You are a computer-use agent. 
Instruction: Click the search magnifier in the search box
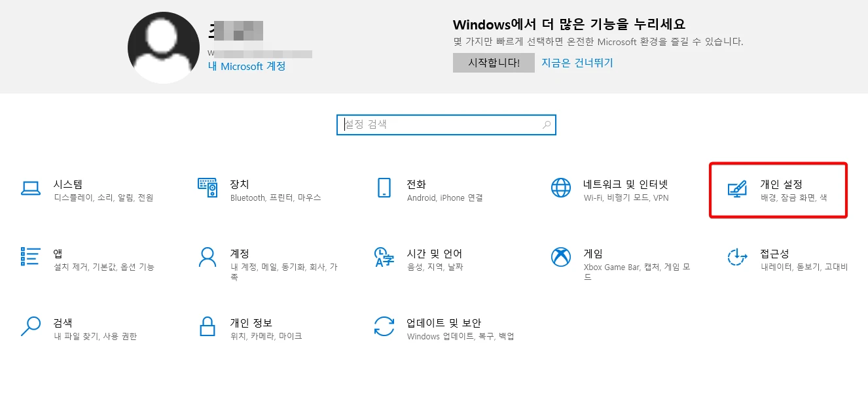click(545, 124)
